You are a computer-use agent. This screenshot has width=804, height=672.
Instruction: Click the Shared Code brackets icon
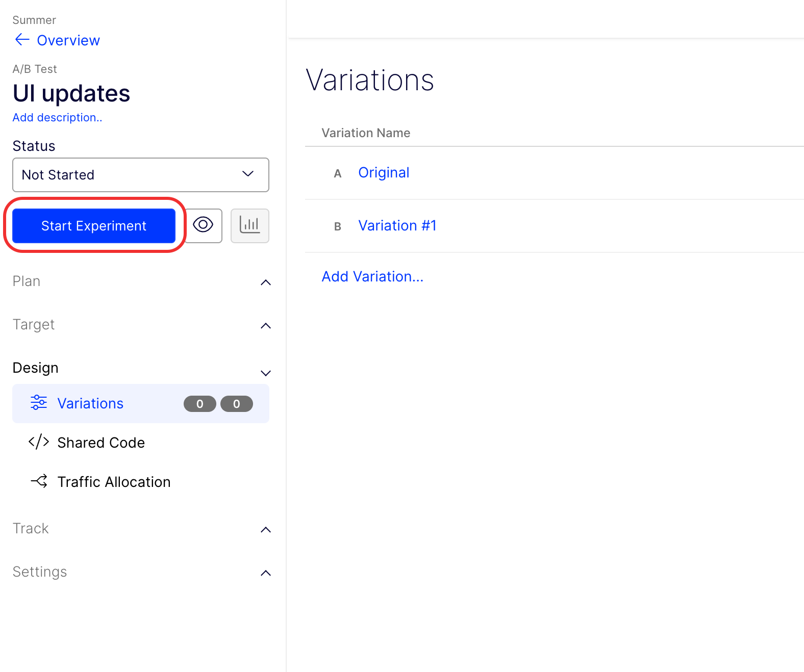point(39,442)
